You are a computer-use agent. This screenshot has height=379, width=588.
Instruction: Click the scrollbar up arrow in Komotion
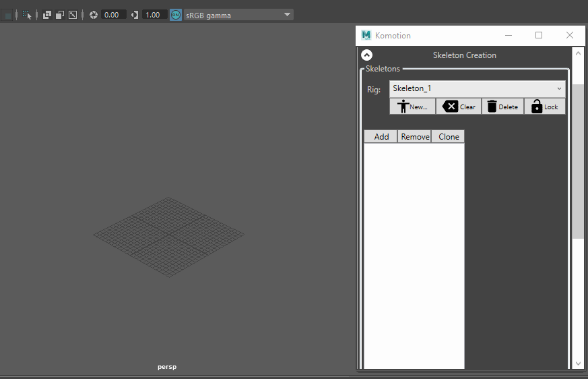tap(578, 54)
